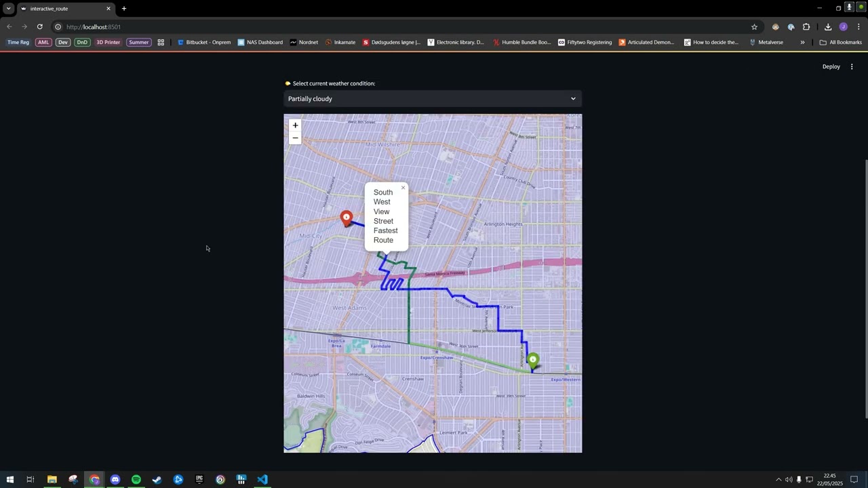Open a new browser tab
This screenshot has width=868, height=488.
pyautogui.click(x=124, y=9)
